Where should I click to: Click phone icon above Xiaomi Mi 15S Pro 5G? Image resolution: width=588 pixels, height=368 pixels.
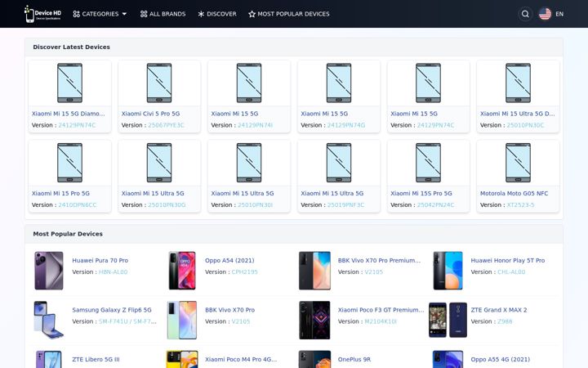[x=428, y=163]
